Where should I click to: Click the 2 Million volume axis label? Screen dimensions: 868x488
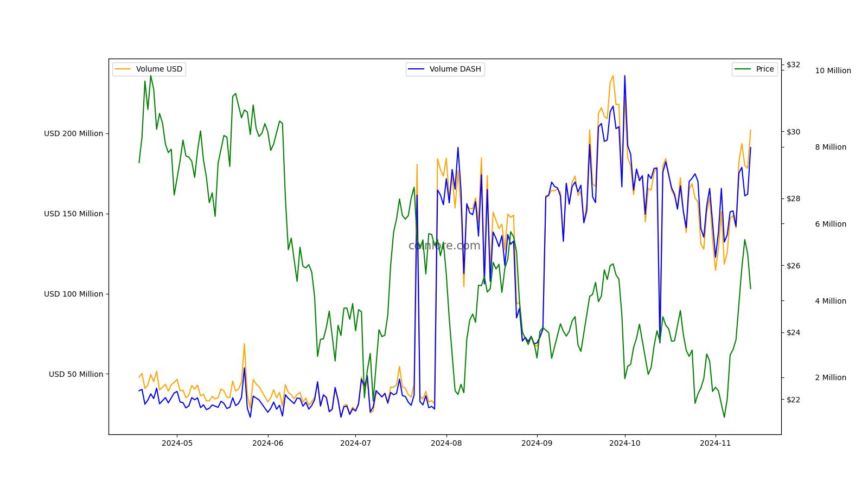point(831,378)
